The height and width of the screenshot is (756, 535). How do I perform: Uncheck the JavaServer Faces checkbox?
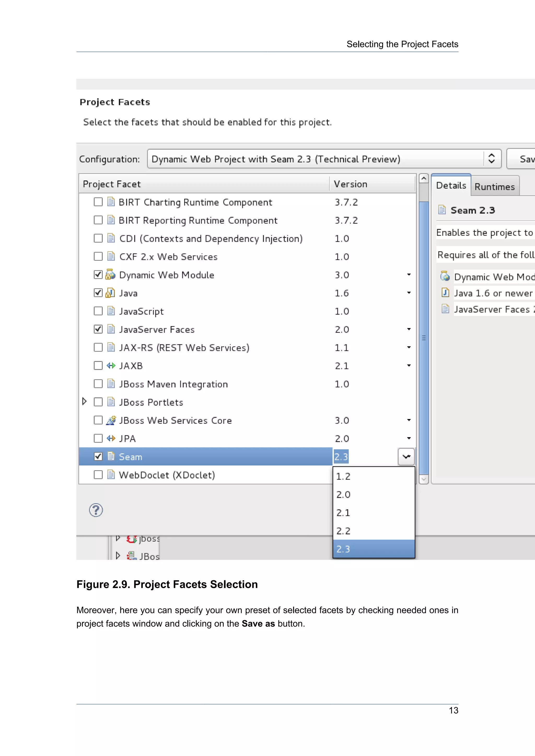coord(98,329)
